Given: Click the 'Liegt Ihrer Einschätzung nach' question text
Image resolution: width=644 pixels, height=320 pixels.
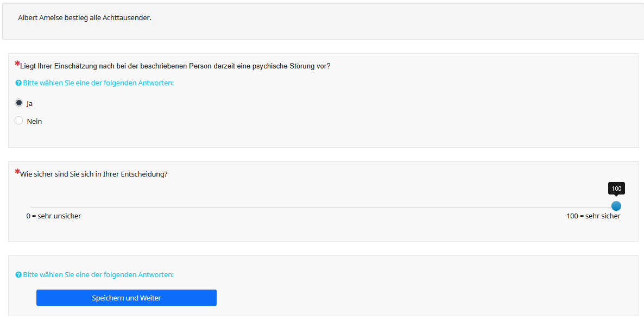Looking at the screenshot, I should pyautogui.click(x=175, y=66).
